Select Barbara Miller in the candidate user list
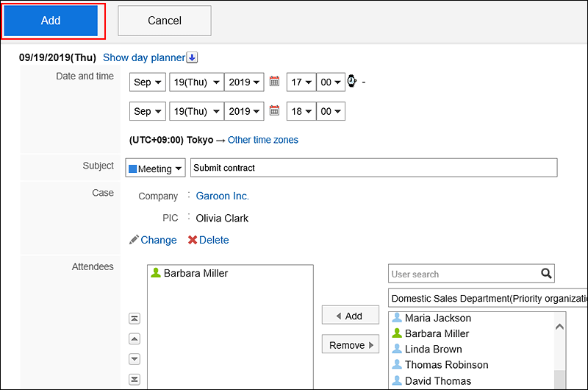This screenshot has height=390, width=588. 437,333
